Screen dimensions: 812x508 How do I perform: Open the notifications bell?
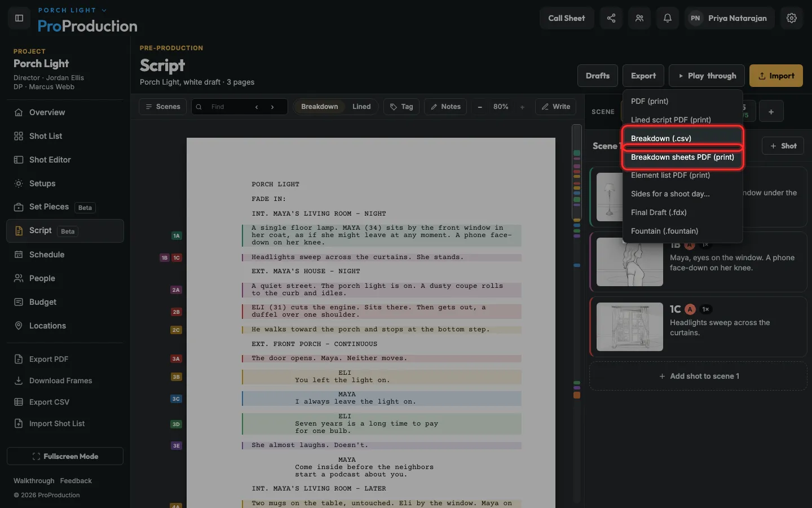[668, 18]
